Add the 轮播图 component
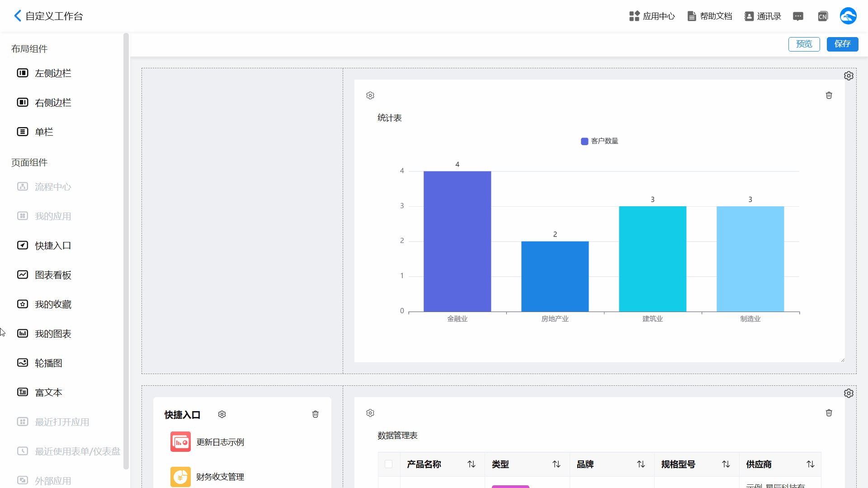868x488 pixels. pyautogui.click(x=40, y=363)
